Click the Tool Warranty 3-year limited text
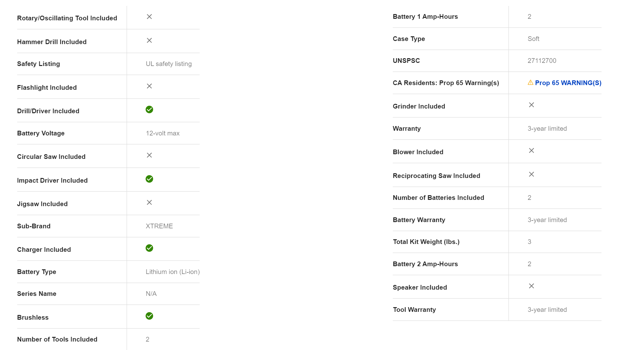The image size is (644, 350). (547, 310)
